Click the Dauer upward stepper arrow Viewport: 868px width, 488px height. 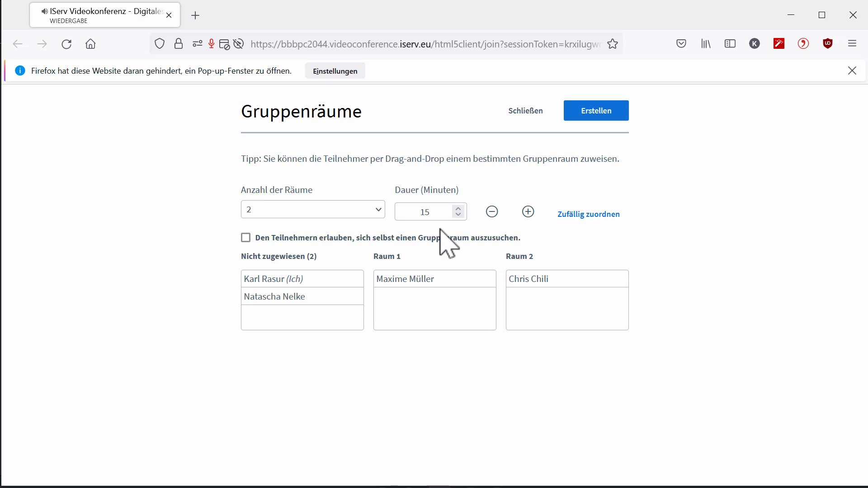tap(458, 208)
